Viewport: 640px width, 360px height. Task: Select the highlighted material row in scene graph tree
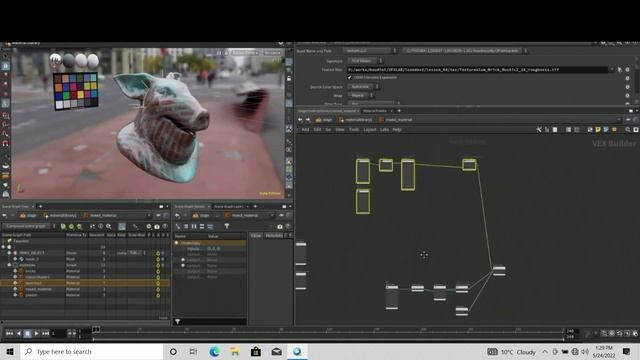point(85,283)
